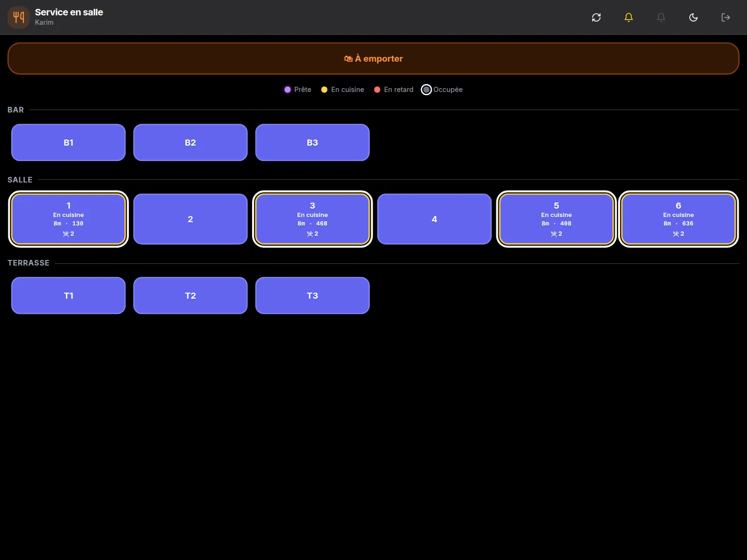
Task: Click the En retard red legend dot
Action: 377,90
